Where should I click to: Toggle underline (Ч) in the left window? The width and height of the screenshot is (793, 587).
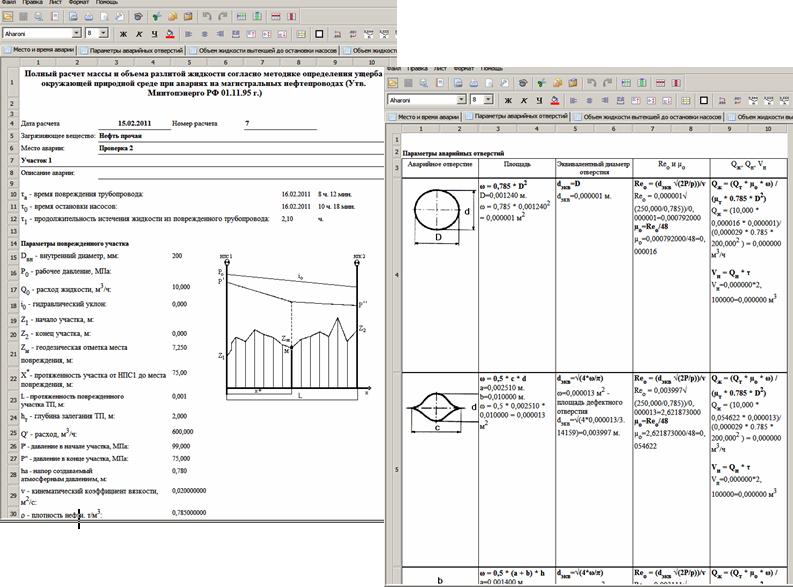[154, 34]
